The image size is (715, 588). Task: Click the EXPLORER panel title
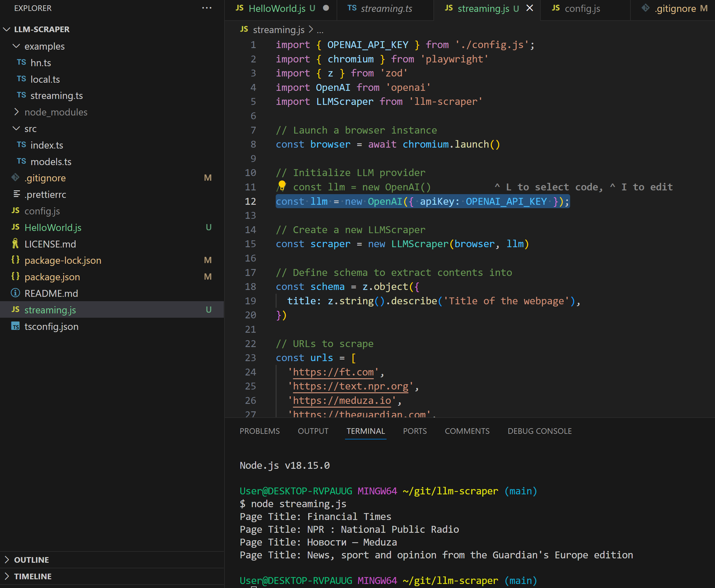[x=33, y=8]
